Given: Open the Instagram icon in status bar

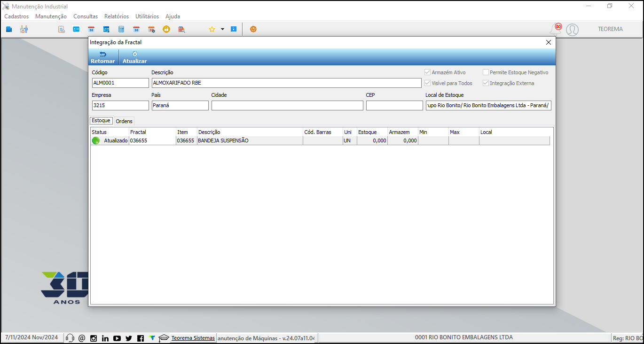Looking at the screenshot, I should (94, 338).
